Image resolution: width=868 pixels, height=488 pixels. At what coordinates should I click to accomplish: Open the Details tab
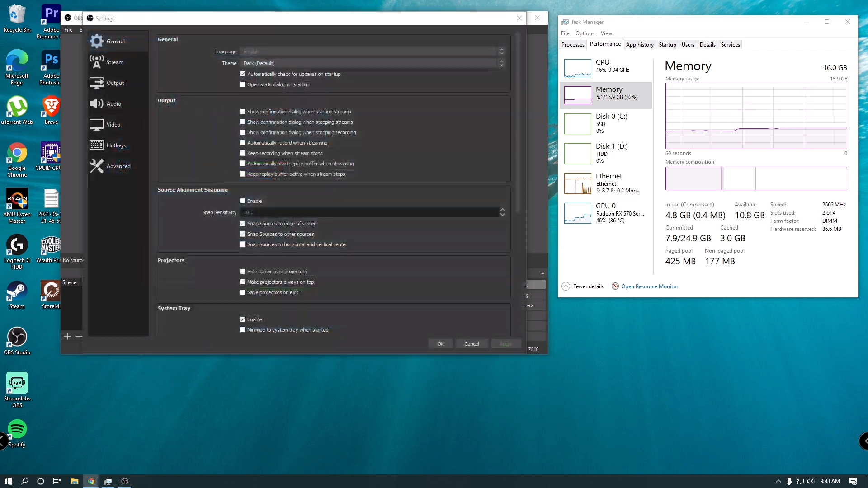pos(708,45)
